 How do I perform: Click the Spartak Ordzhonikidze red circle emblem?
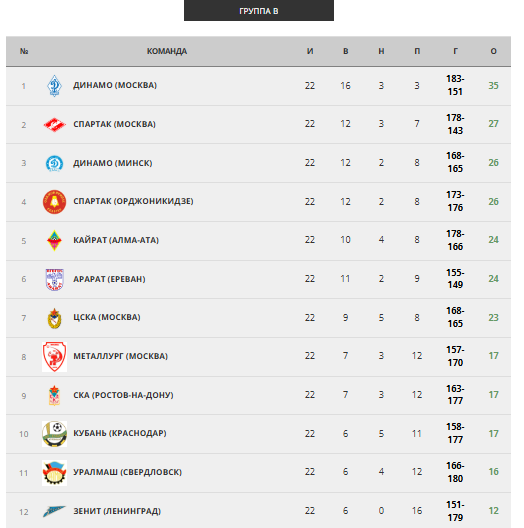tap(54, 202)
